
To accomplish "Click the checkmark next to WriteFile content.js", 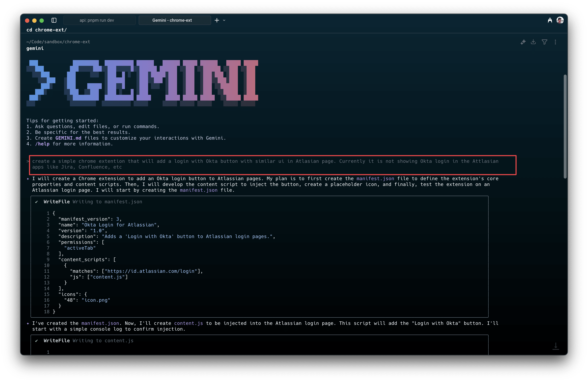I will [x=37, y=341].
